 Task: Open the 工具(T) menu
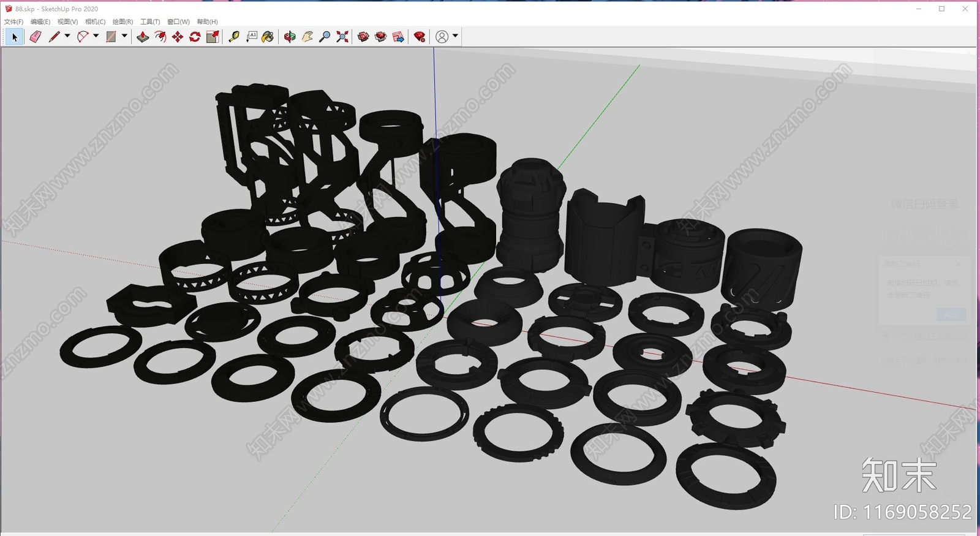(x=150, y=21)
